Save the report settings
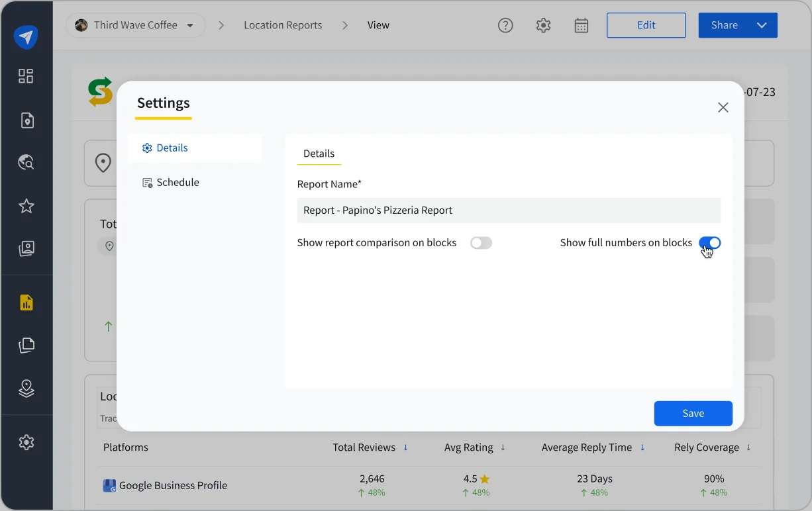This screenshot has width=812, height=511. coord(693,413)
